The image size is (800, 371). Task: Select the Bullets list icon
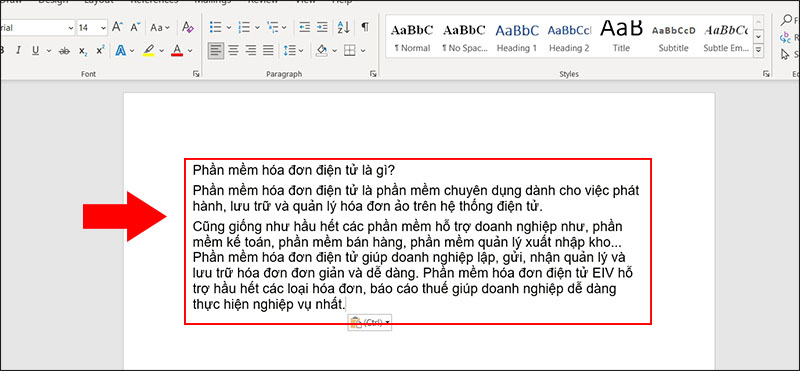click(216, 27)
